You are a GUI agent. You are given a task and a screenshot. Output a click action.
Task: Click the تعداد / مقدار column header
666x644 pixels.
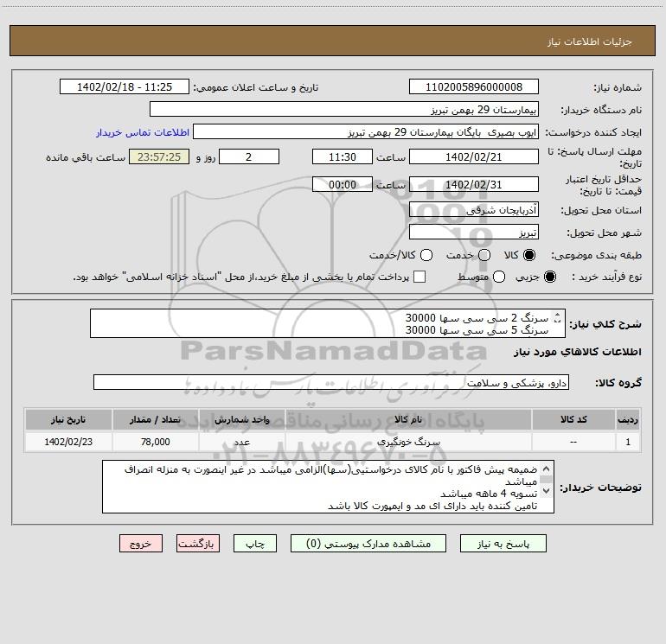coord(155,419)
